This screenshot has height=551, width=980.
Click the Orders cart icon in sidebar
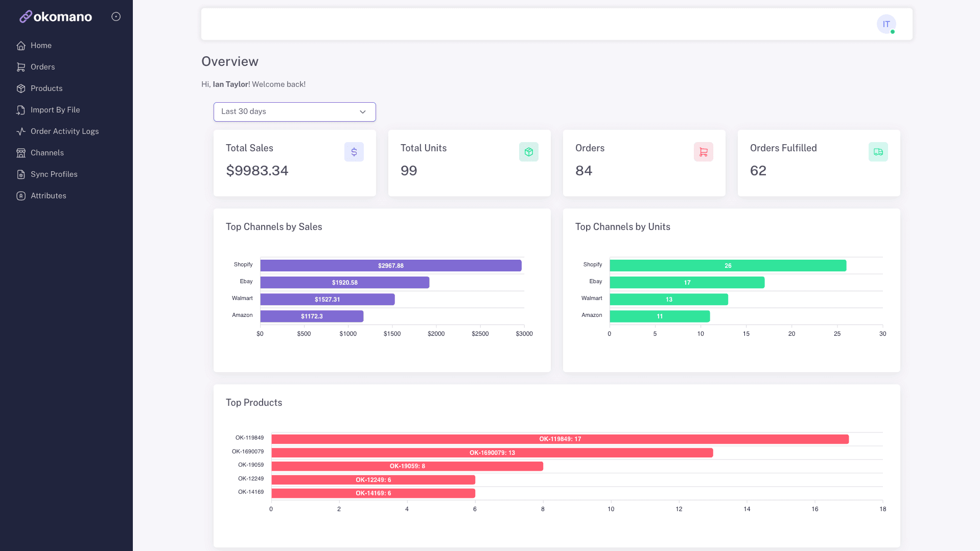[x=21, y=67]
